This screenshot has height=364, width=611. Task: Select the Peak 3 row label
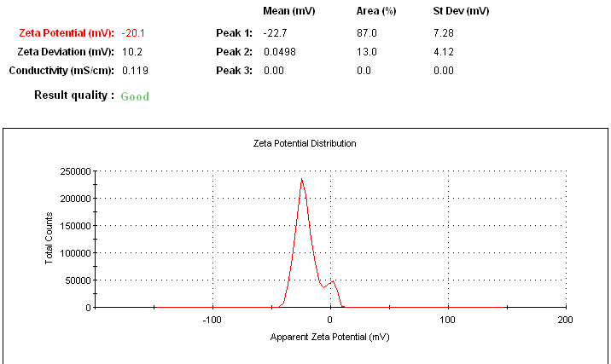coord(234,70)
